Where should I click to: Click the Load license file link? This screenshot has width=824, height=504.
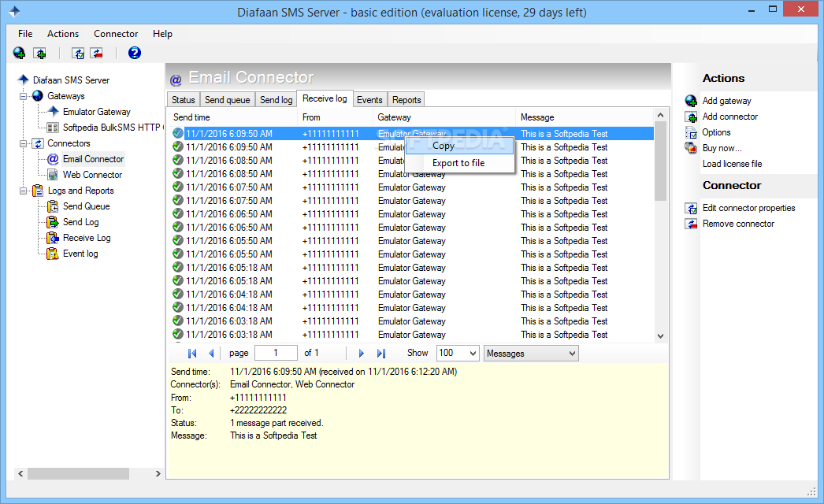[x=732, y=164]
